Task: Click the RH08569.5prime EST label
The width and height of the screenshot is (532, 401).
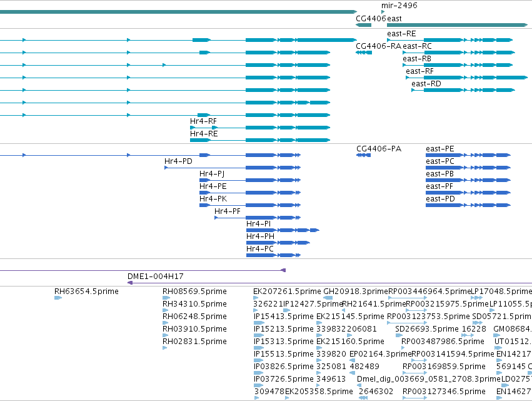Action: coord(194,292)
